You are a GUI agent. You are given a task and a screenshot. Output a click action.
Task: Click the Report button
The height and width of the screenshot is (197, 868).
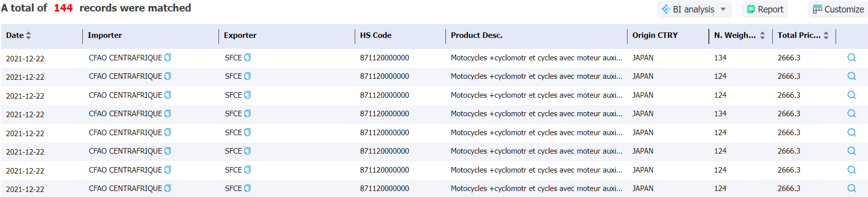[x=765, y=9]
